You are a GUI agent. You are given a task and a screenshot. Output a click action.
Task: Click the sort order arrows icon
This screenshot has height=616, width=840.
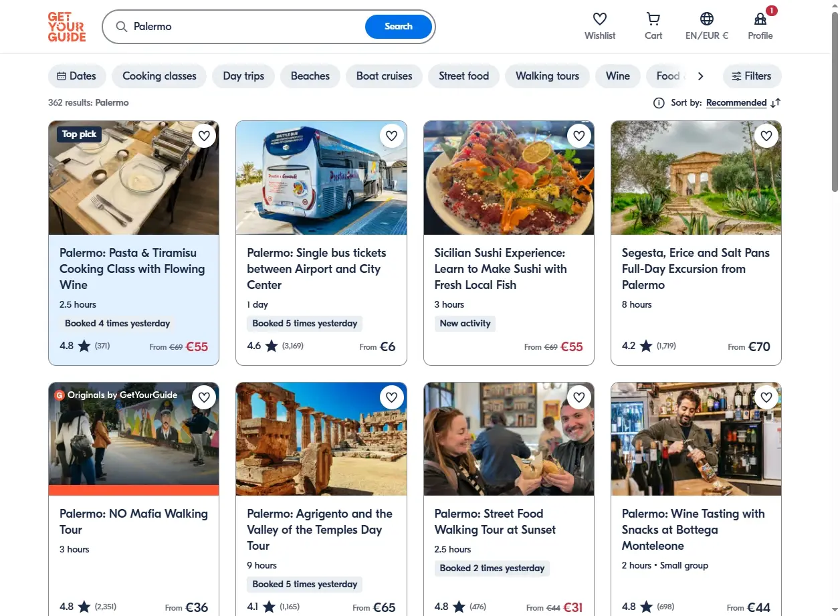pos(776,103)
